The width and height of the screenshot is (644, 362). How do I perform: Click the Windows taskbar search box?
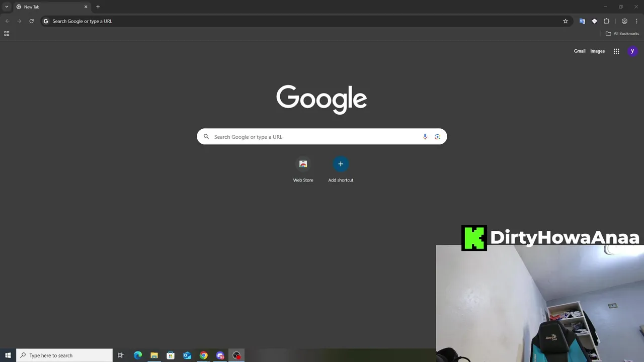64,355
